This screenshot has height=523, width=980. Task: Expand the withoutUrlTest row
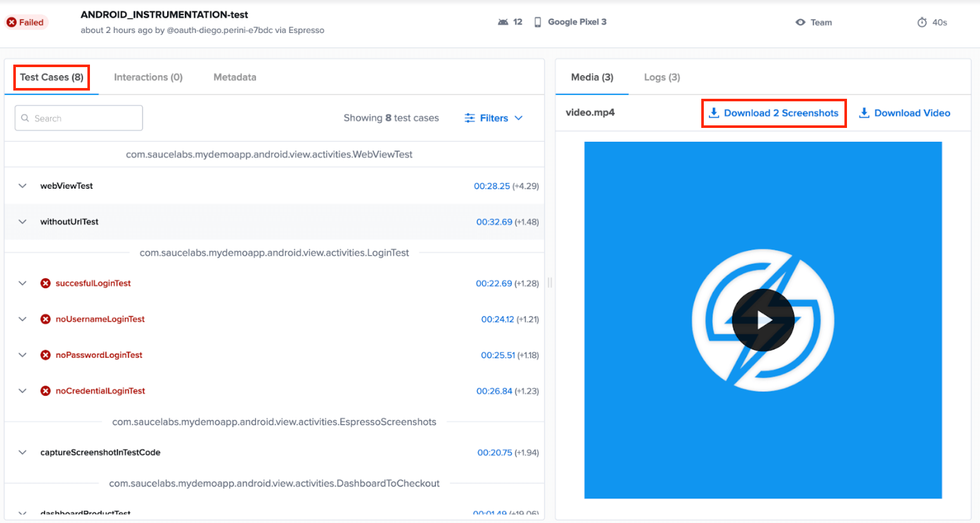coord(23,222)
